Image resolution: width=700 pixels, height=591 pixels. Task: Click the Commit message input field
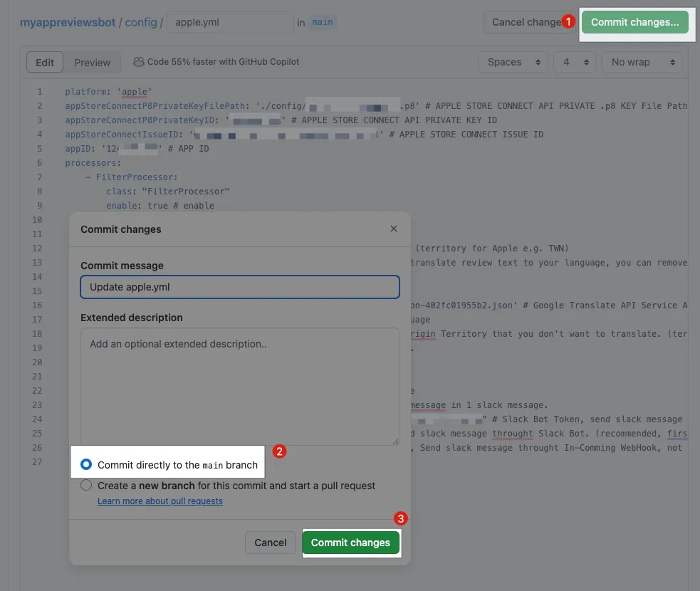[240, 287]
